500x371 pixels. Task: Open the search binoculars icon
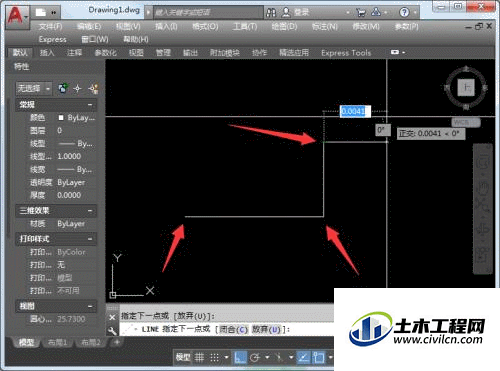coord(271,13)
